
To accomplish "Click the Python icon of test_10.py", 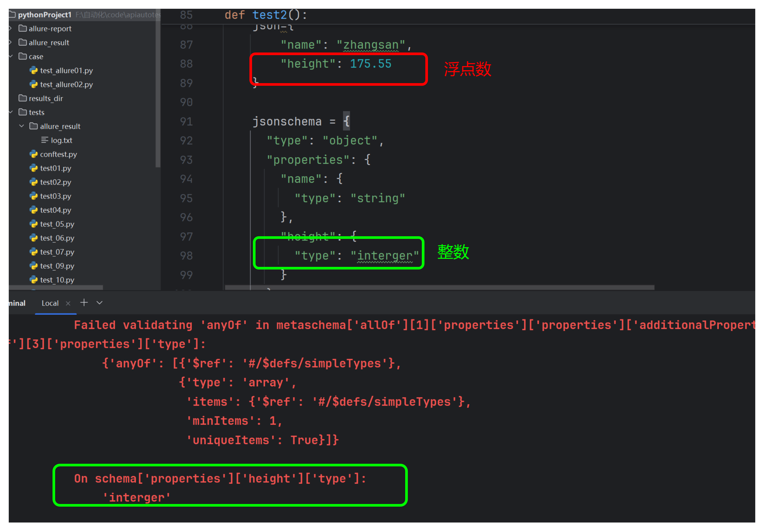I will [34, 280].
